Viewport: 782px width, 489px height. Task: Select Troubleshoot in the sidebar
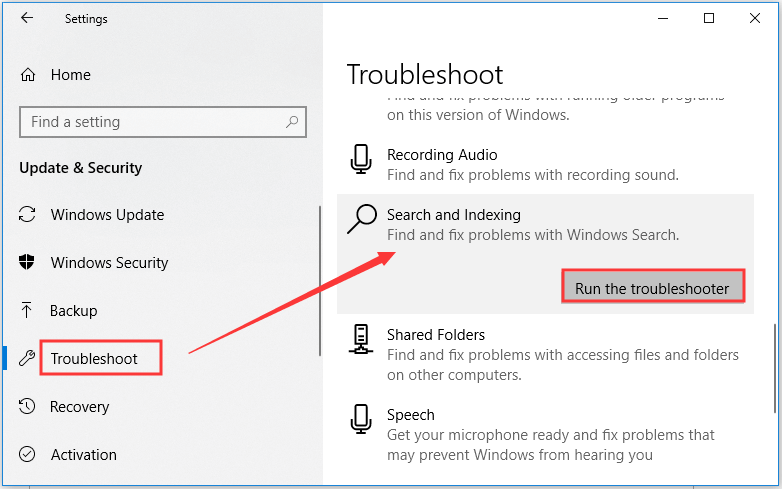click(94, 359)
